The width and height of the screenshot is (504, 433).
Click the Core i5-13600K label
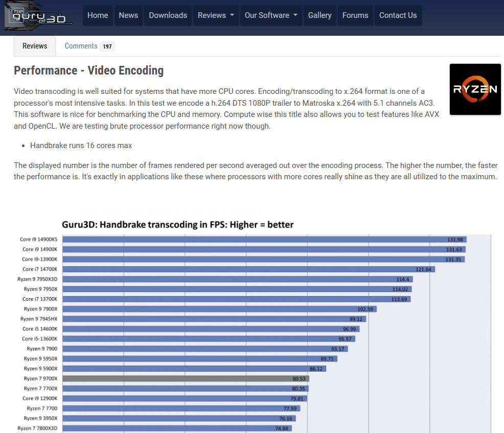(x=40, y=339)
